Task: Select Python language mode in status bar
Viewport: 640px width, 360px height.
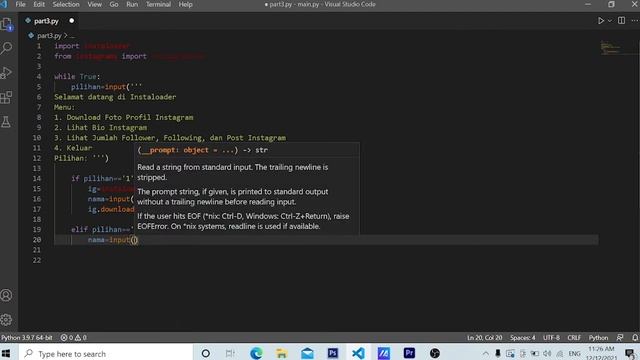Action: pyautogui.click(x=598, y=338)
